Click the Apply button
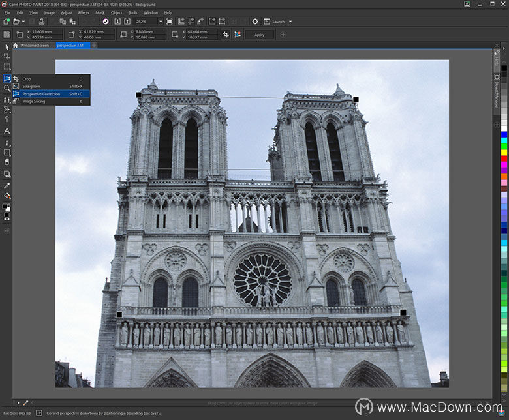 click(x=259, y=35)
